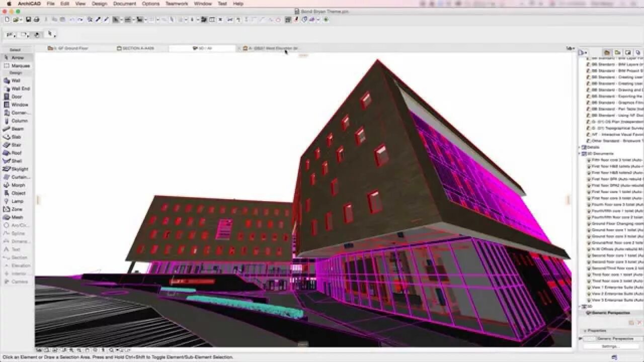Select the Text tool
This screenshot has height=362, width=644.
coord(17,249)
